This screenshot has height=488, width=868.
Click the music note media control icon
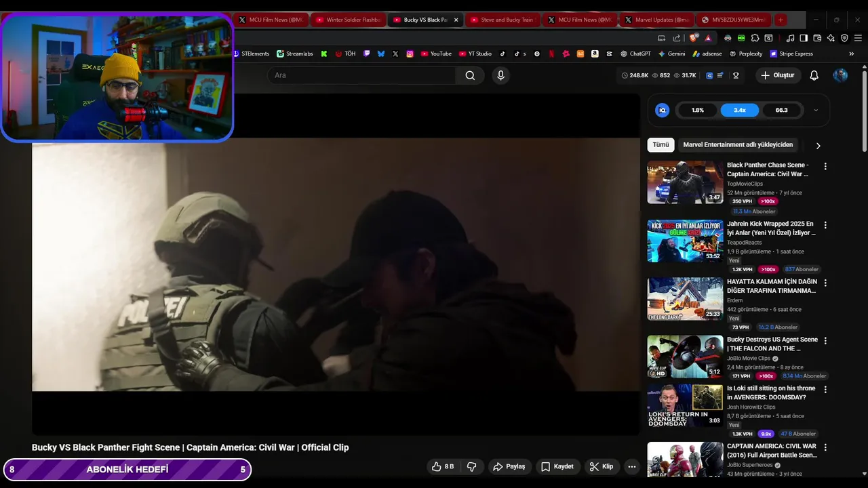point(789,38)
